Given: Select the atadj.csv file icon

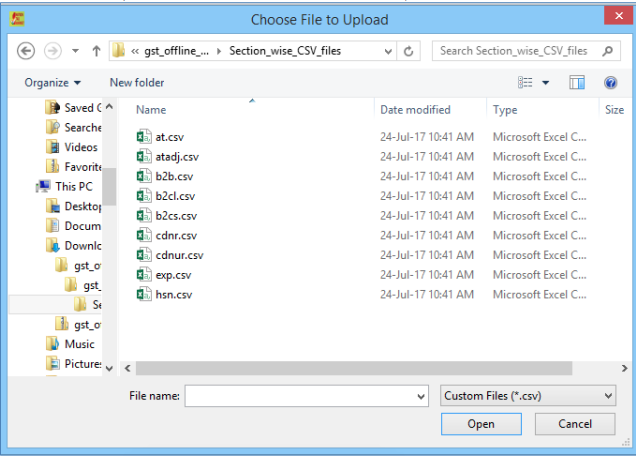Looking at the screenshot, I should click(144, 157).
